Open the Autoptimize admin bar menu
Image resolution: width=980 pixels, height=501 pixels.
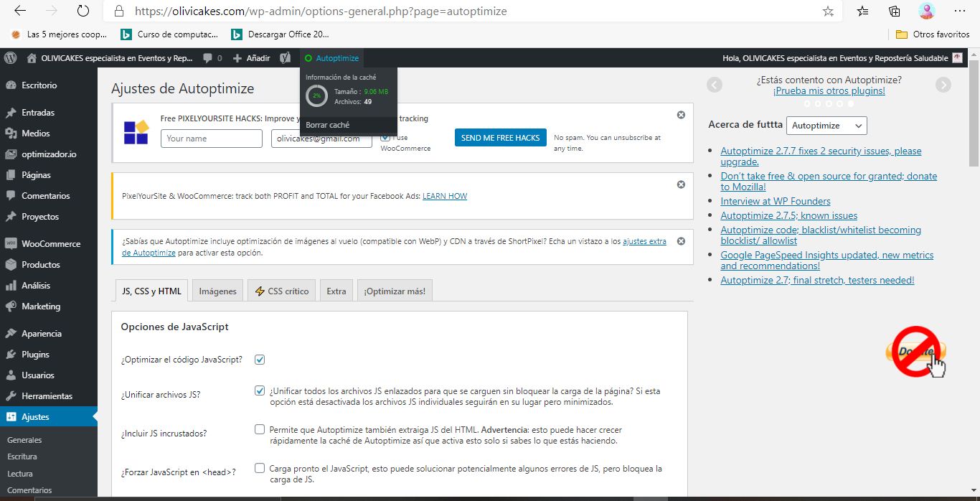(x=331, y=58)
